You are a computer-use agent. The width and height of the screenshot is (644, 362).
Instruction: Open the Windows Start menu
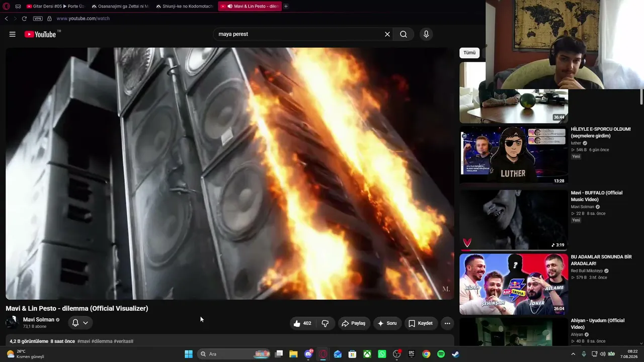[x=189, y=354]
